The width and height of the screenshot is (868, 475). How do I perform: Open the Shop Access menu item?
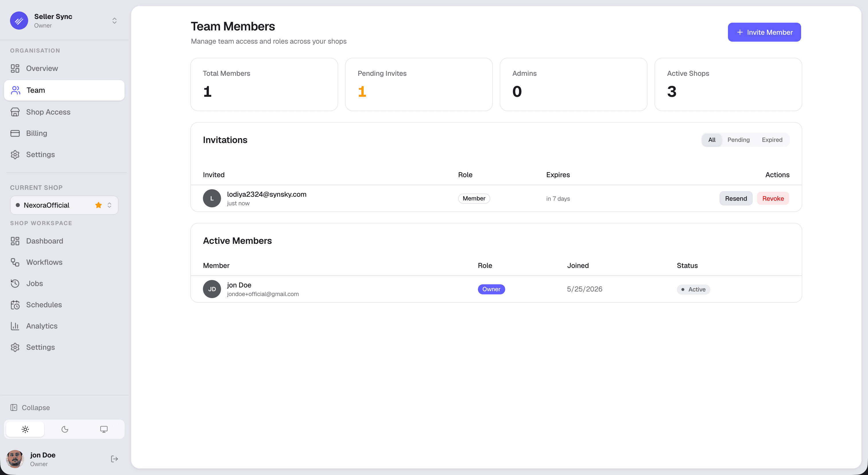[64, 112]
